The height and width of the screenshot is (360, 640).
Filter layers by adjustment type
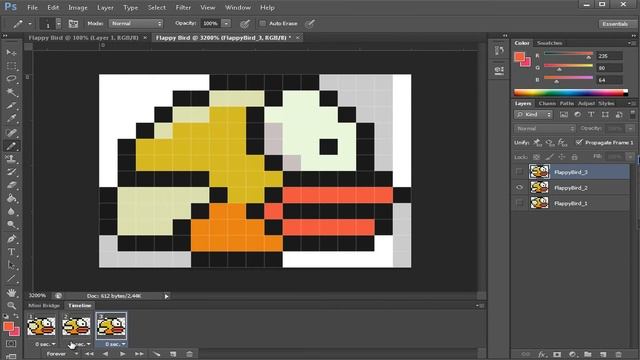tap(578, 115)
